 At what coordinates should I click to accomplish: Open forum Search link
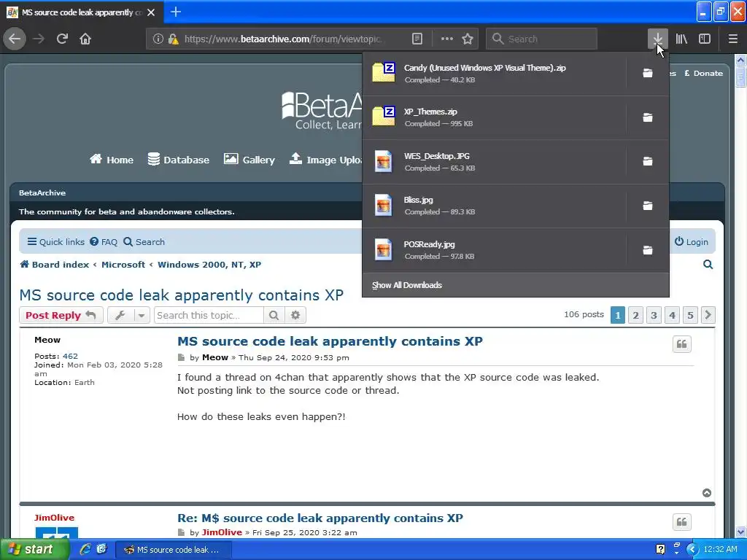point(144,242)
